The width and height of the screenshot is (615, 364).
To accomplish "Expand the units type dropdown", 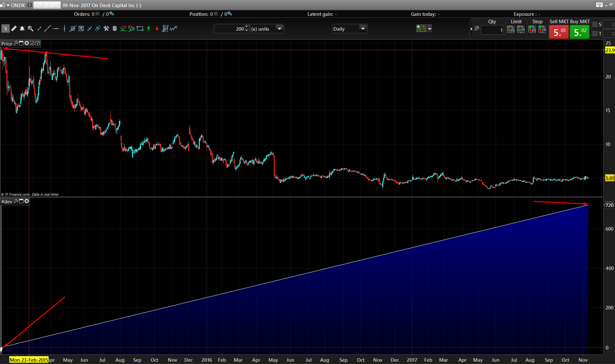I will pos(279,29).
